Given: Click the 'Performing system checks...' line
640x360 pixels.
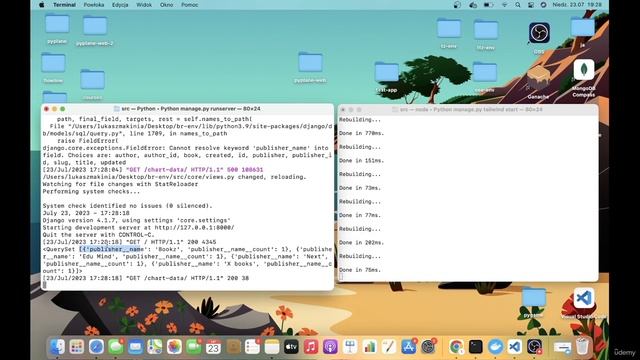Looking at the screenshot, I should (91, 191).
